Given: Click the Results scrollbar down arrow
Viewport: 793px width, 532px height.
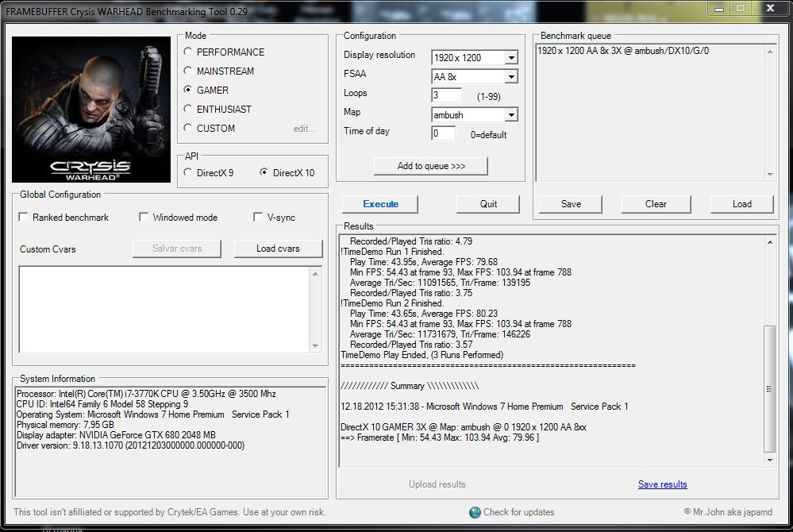Looking at the screenshot, I should pyautogui.click(x=770, y=461).
